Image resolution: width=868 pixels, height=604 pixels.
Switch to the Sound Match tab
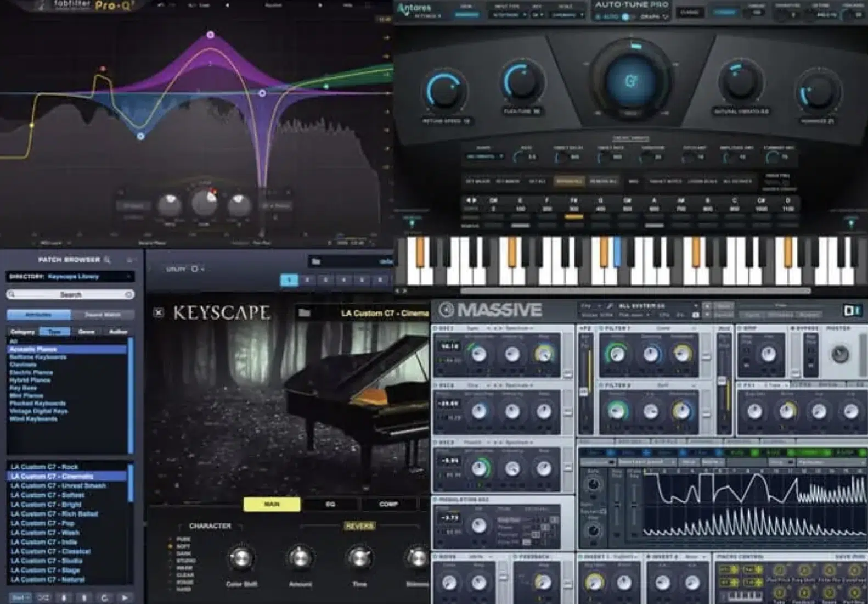click(103, 315)
